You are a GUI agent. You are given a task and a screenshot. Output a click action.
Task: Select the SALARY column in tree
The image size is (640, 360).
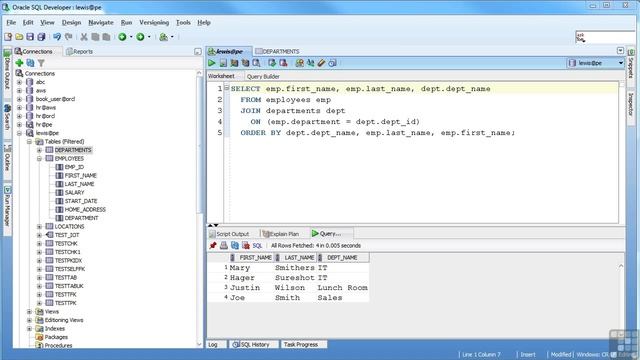coord(74,193)
